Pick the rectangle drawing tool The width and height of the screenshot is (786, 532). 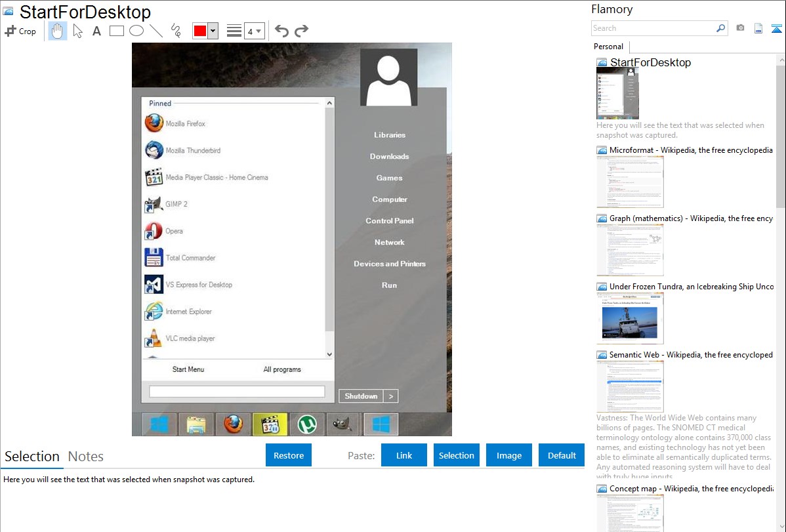click(116, 31)
